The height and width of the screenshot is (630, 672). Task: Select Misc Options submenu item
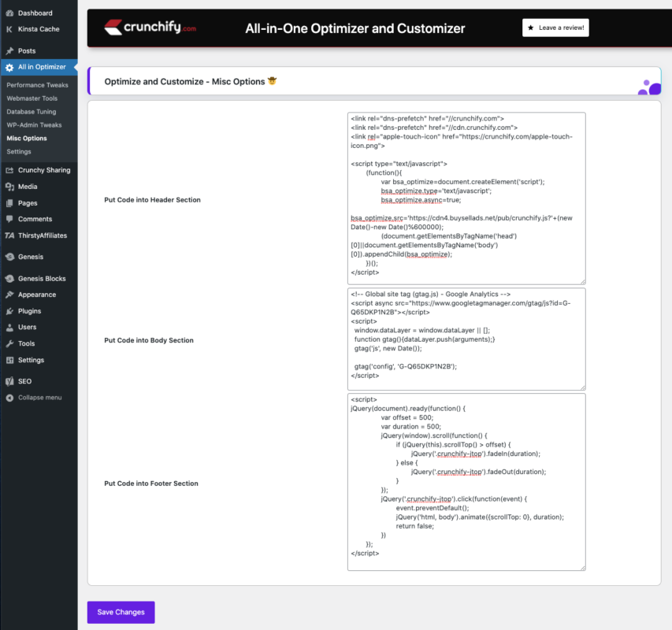point(27,139)
